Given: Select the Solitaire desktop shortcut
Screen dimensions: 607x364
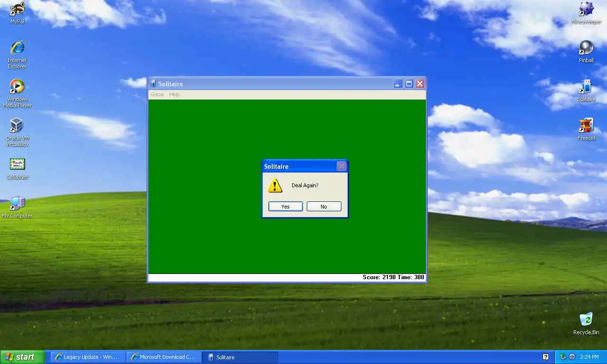Looking at the screenshot, I should click(586, 91).
